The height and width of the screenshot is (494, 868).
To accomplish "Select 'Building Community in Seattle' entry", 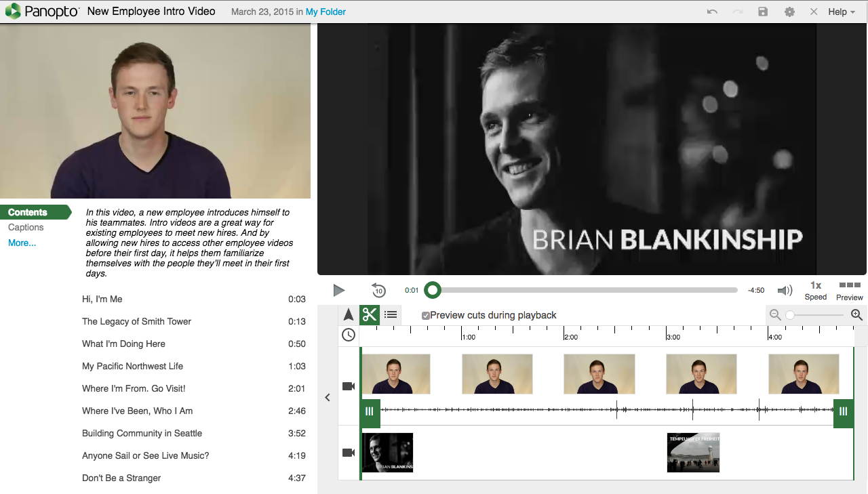I will (194, 433).
